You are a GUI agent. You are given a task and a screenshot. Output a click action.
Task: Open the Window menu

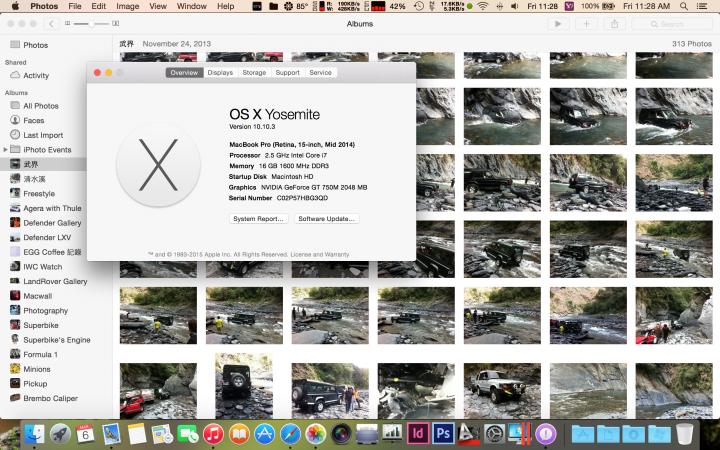click(x=191, y=6)
